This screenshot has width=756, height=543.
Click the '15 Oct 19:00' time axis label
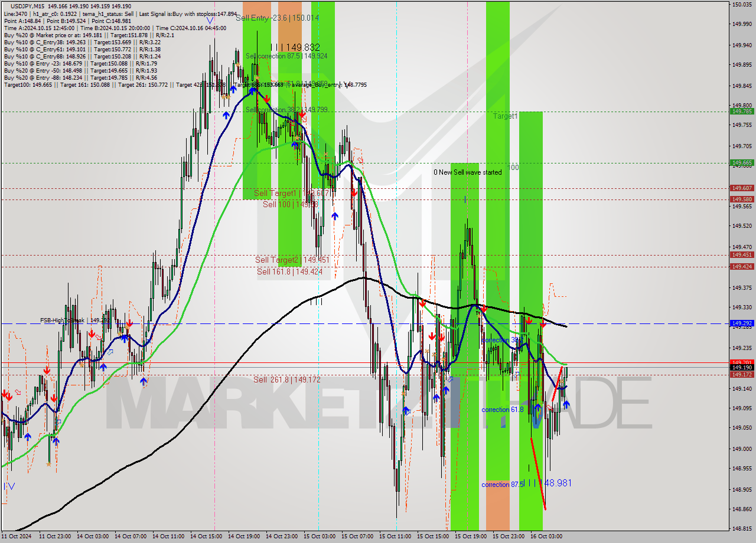coord(470,537)
